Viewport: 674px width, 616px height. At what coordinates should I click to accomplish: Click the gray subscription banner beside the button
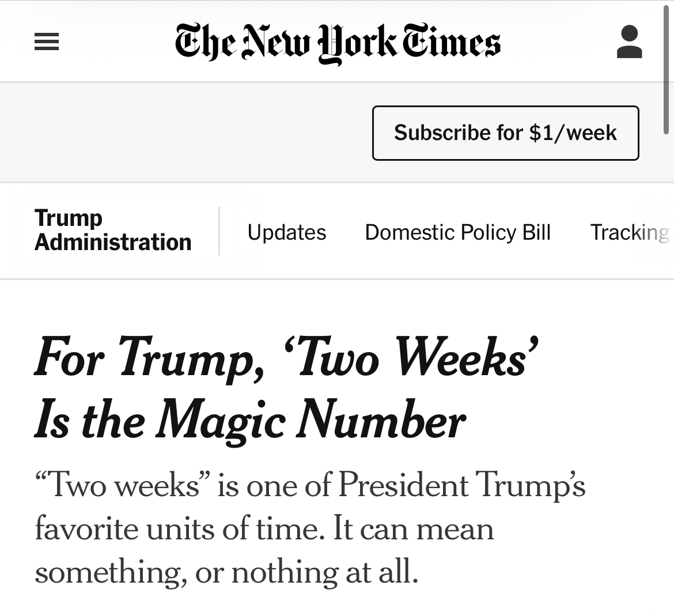coord(185,133)
